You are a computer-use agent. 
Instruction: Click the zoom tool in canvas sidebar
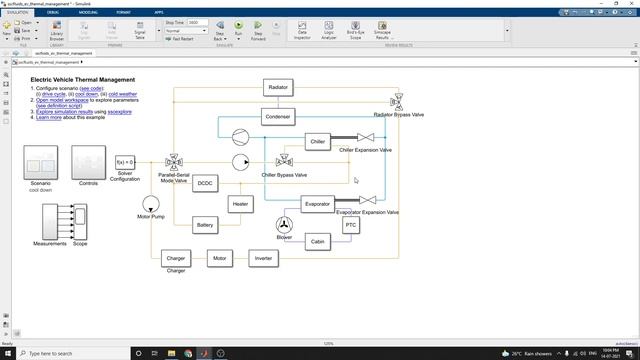click(x=6, y=75)
